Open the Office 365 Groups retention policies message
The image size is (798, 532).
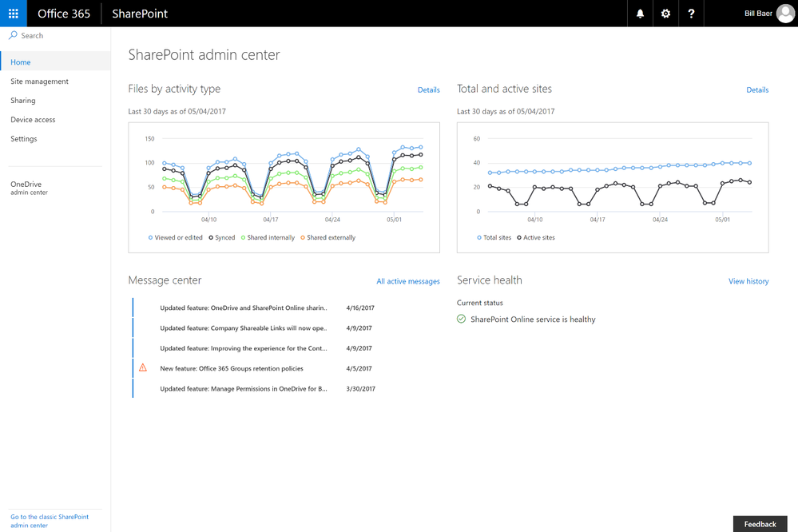232,368
